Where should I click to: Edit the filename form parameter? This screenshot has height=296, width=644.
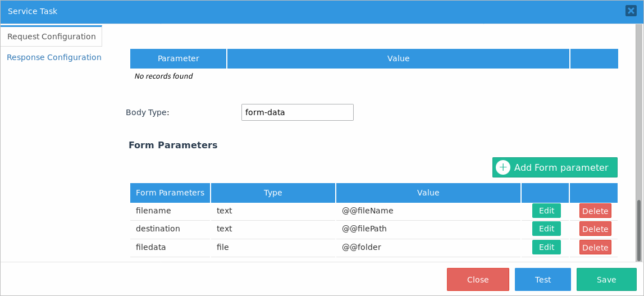[546, 211]
